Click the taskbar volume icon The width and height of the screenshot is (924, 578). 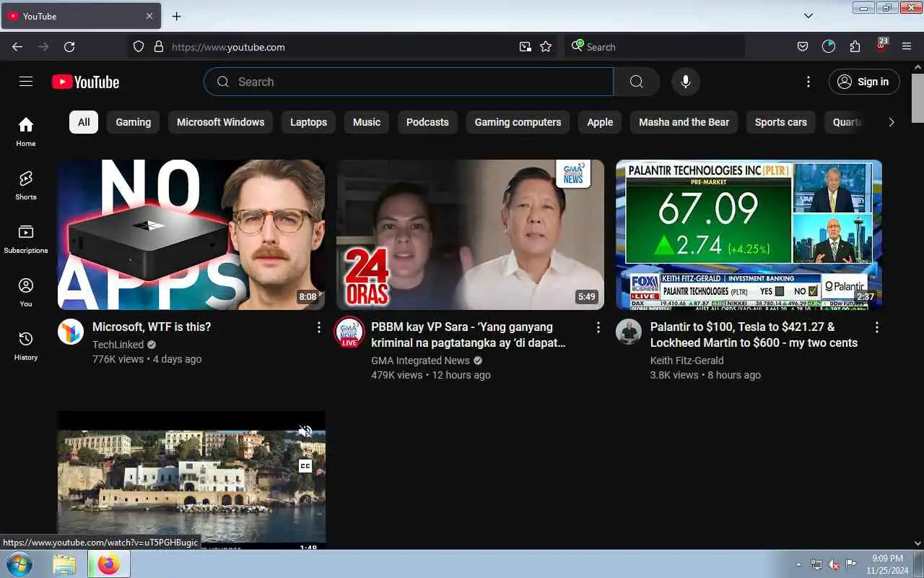pyautogui.click(x=834, y=564)
